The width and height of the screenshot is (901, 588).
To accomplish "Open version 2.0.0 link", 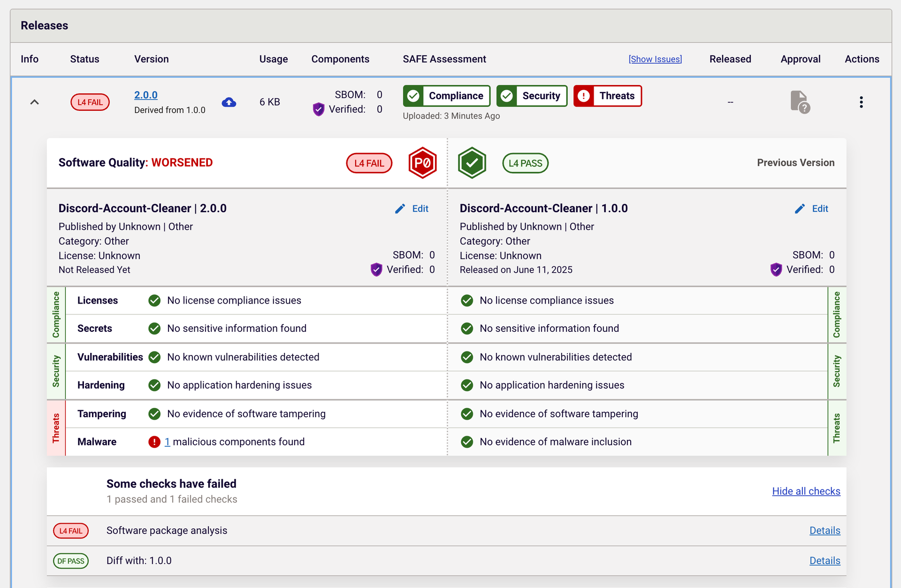I will [146, 95].
